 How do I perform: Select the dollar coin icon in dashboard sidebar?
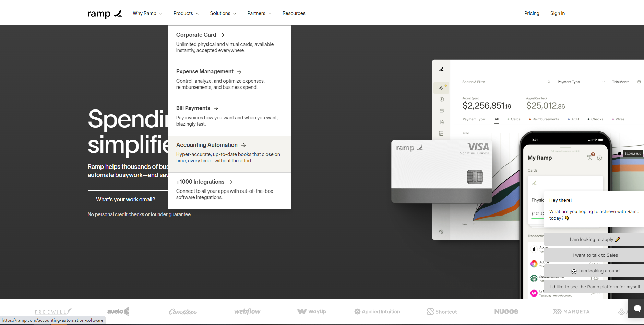click(x=442, y=100)
